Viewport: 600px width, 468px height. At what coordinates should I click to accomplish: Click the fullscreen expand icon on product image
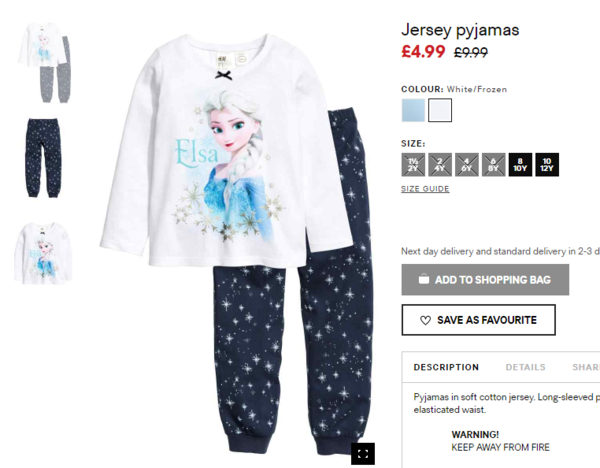pyautogui.click(x=363, y=454)
